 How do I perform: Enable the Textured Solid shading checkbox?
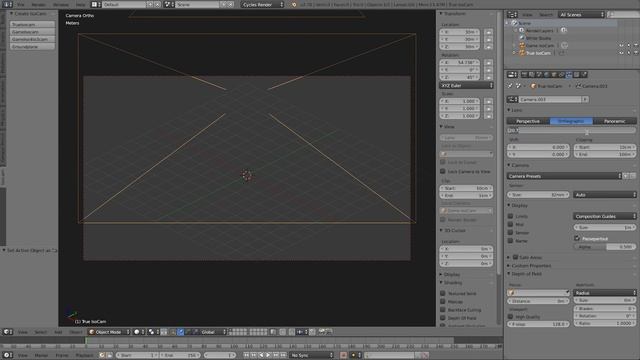pos(442,293)
